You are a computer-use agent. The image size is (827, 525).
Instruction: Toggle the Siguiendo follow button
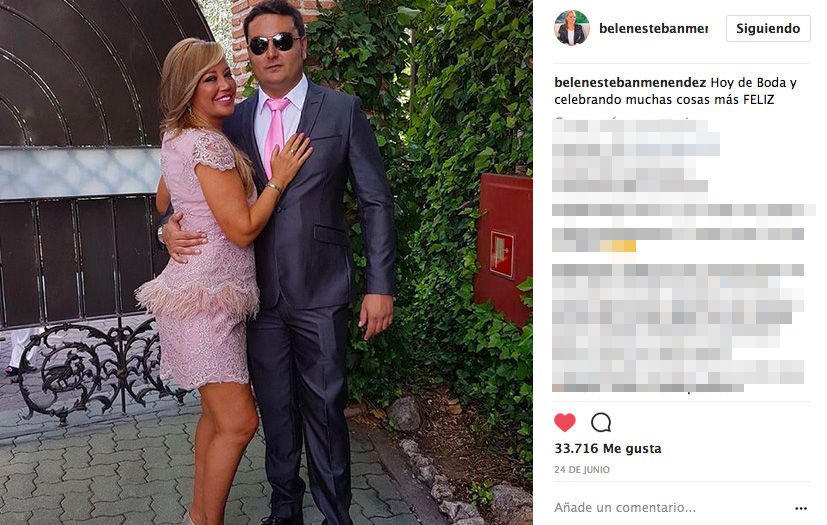(768, 28)
